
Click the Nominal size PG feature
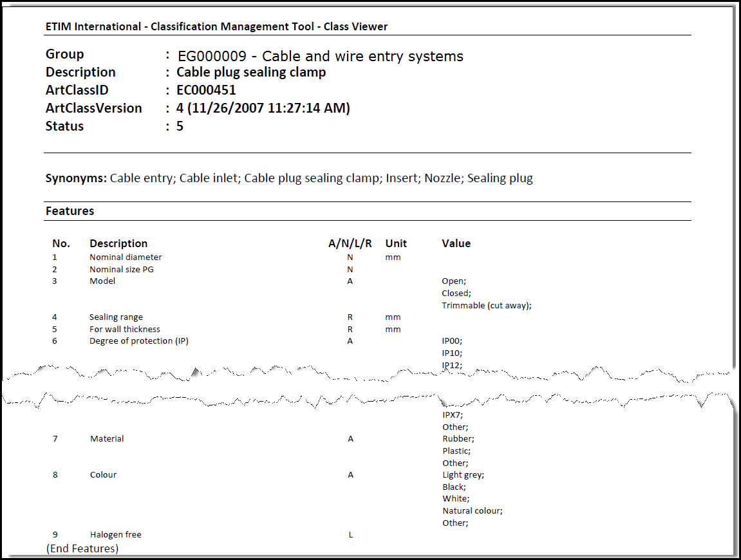point(121,270)
